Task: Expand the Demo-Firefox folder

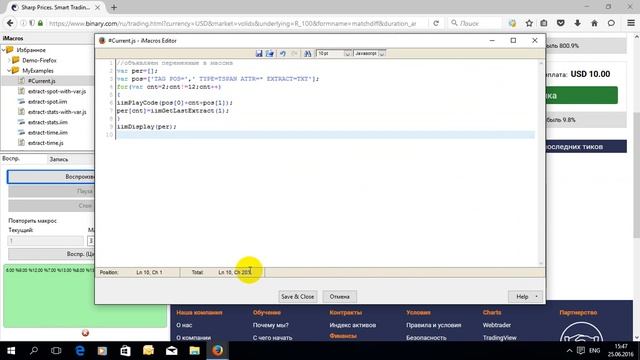Action: coord(9,60)
